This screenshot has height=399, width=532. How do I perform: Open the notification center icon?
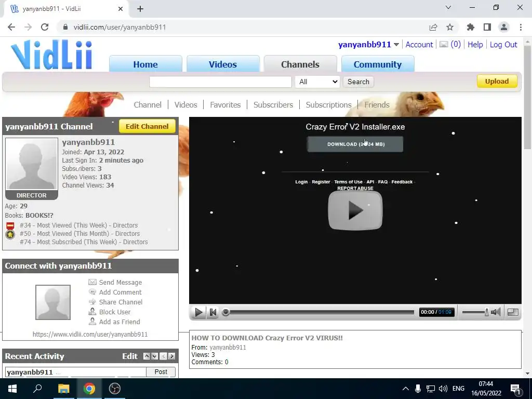coord(515,389)
